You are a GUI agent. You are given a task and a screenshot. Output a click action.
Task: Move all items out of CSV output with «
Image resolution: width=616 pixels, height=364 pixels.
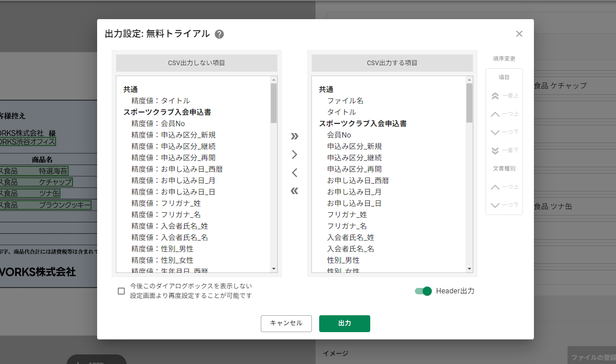pos(295,190)
